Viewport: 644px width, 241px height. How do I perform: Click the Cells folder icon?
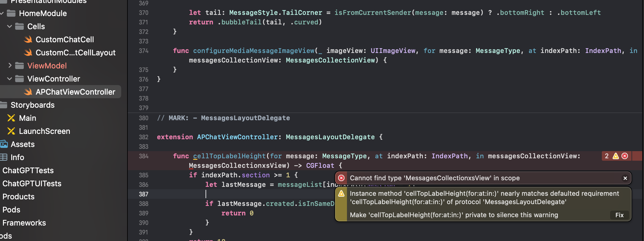tap(20, 26)
